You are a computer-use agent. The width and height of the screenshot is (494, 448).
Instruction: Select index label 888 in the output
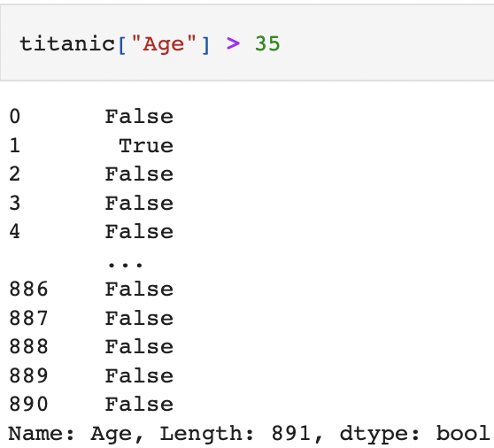click(x=28, y=347)
